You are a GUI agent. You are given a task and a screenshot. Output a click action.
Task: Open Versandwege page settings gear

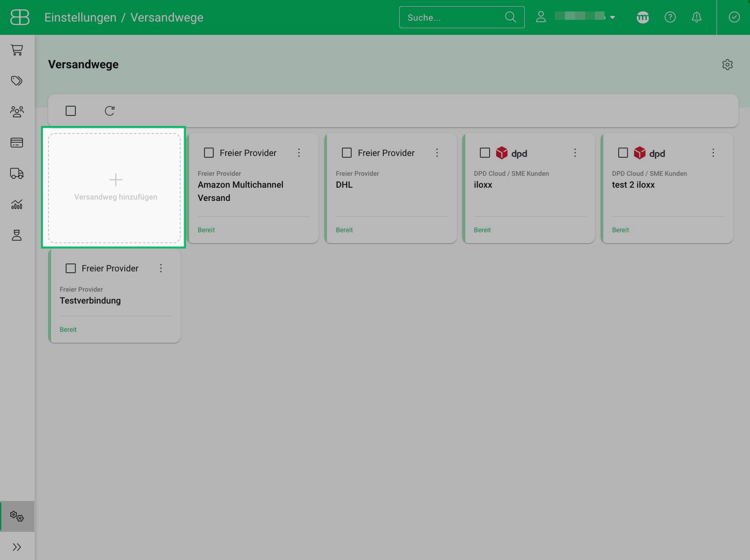[x=728, y=65]
